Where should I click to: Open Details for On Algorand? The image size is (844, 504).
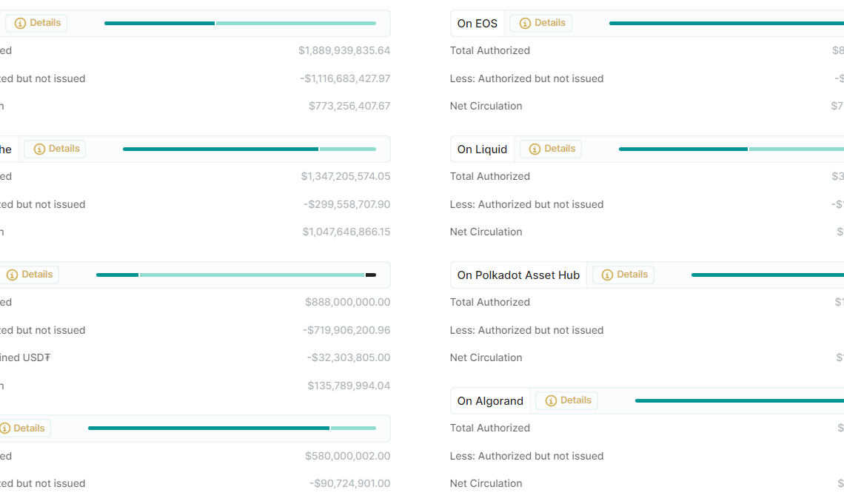[x=566, y=400]
